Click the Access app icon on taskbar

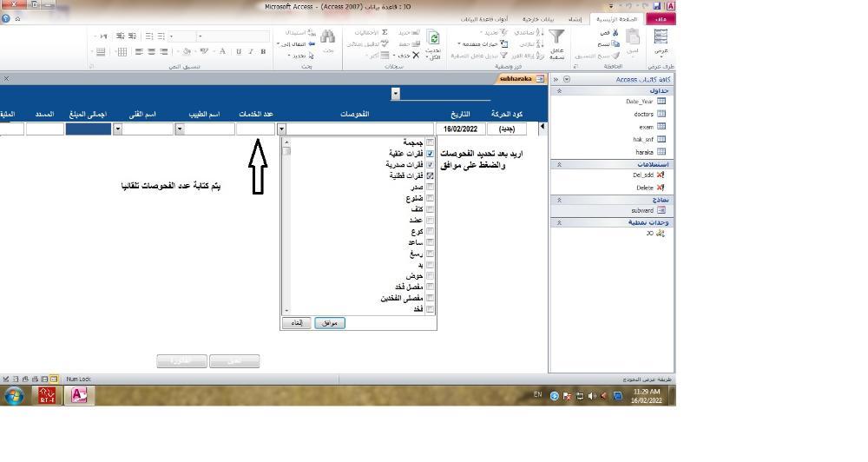(79, 395)
